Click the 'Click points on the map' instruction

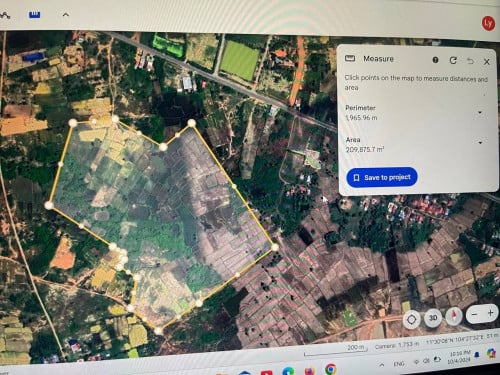(x=416, y=82)
